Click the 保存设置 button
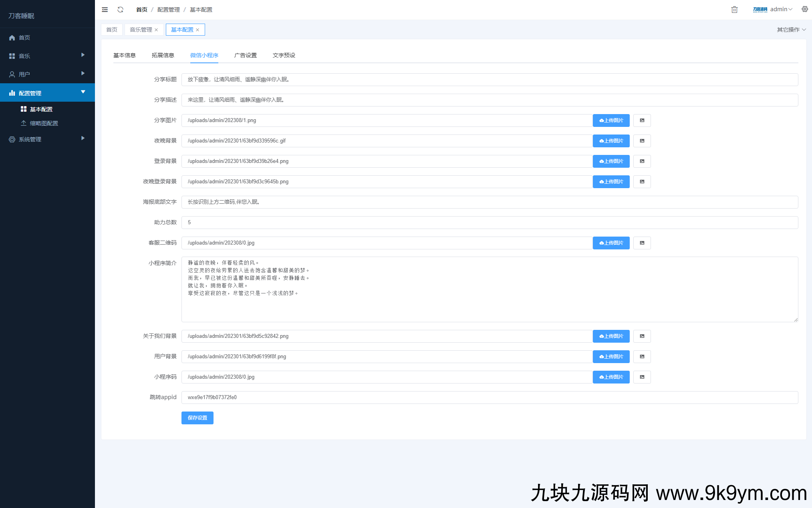 [x=197, y=418]
